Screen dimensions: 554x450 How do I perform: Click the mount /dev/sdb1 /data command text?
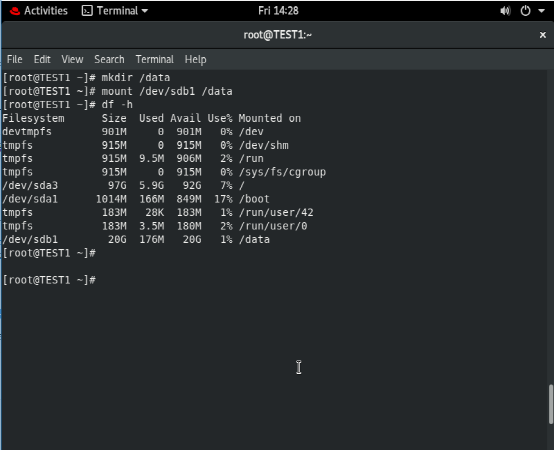point(167,91)
